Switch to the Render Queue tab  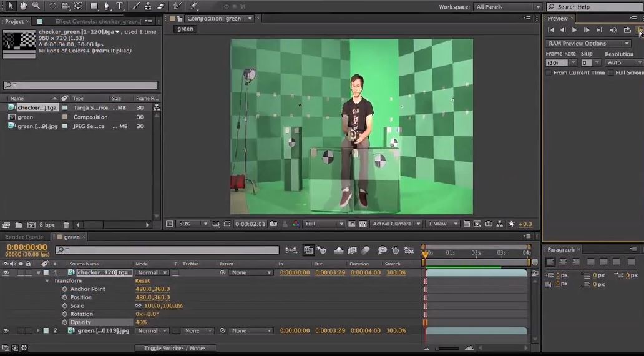[24, 237]
